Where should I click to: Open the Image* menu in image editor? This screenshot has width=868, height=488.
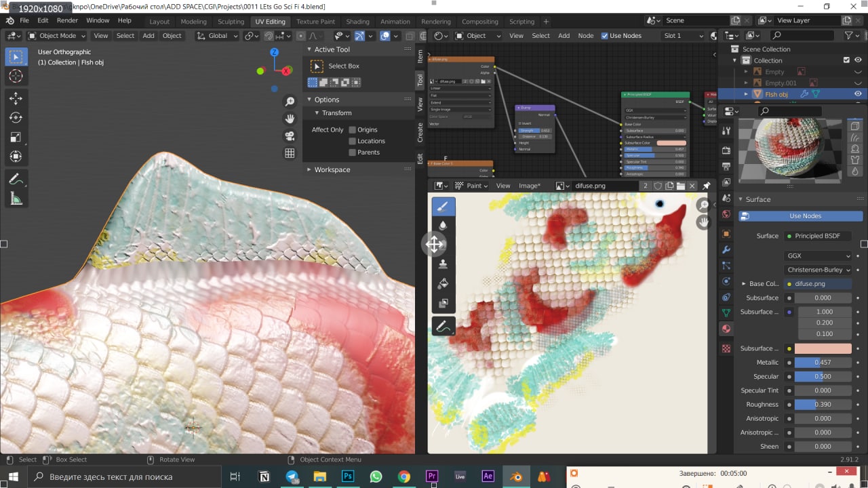529,186
